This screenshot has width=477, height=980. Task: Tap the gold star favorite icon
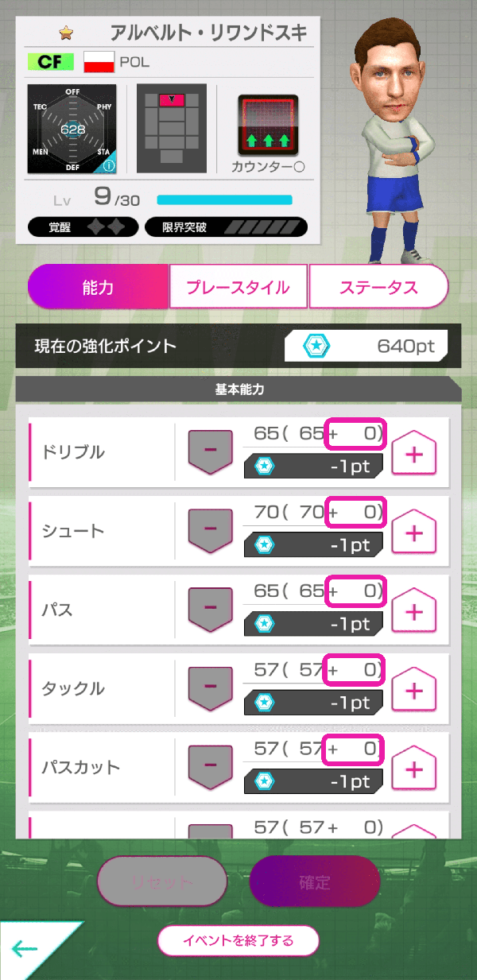pyautogui.click(x=66, y=34)
